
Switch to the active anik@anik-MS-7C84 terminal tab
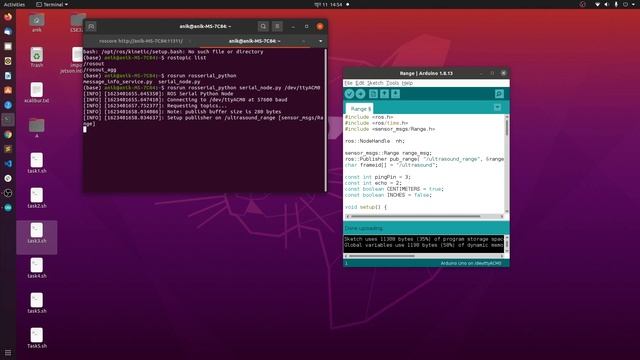coord(254,41)
